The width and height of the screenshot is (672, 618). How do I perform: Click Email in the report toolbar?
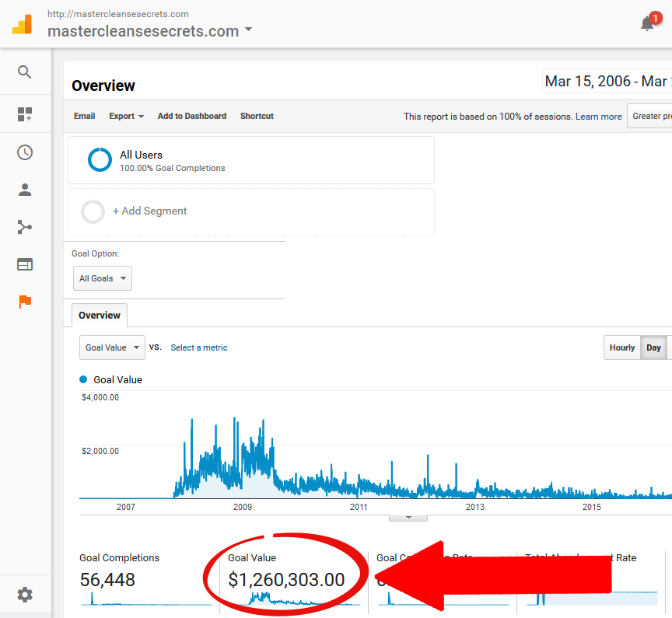tap(85, 116)
